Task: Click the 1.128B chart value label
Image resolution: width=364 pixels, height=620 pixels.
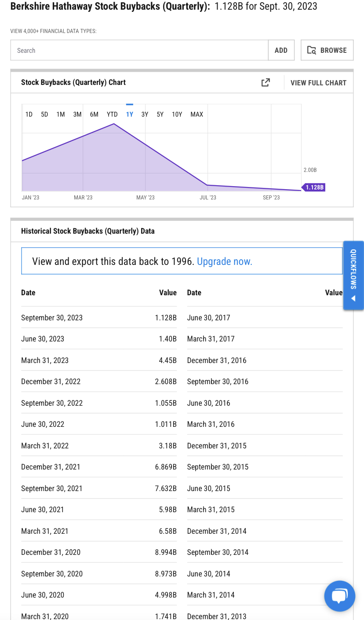Action: pos(314,187)
